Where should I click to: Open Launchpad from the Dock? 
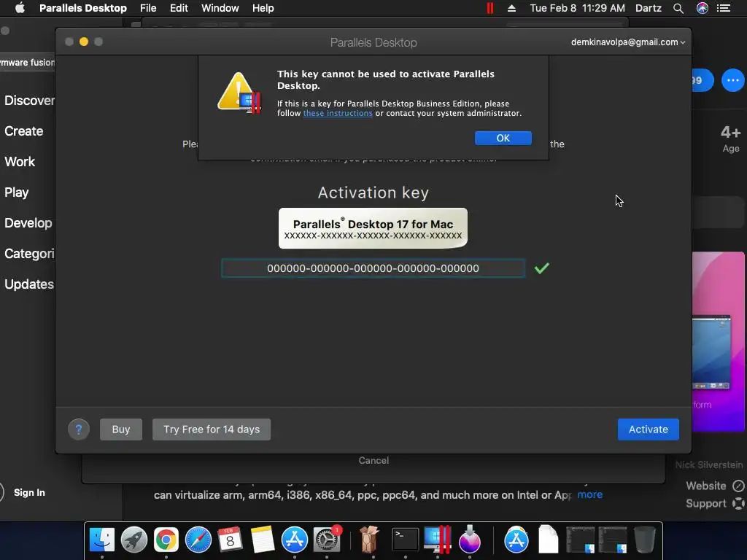pyautogui.click(x=134, y=540)
